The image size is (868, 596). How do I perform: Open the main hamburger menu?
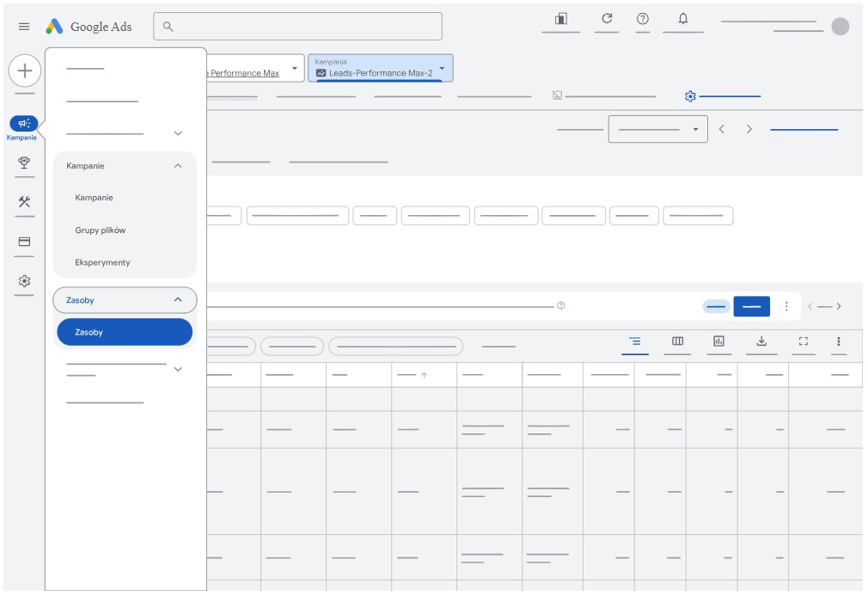coord(24,27)
